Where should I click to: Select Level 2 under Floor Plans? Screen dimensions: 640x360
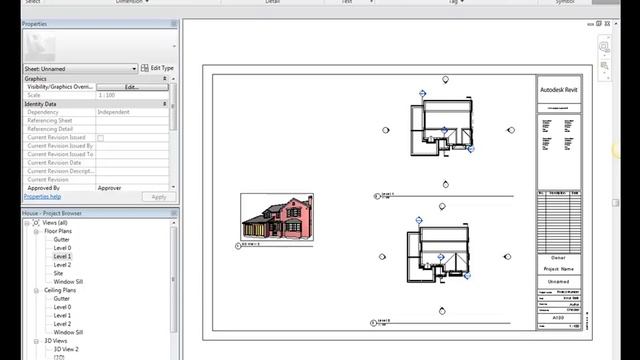[62, 265]
